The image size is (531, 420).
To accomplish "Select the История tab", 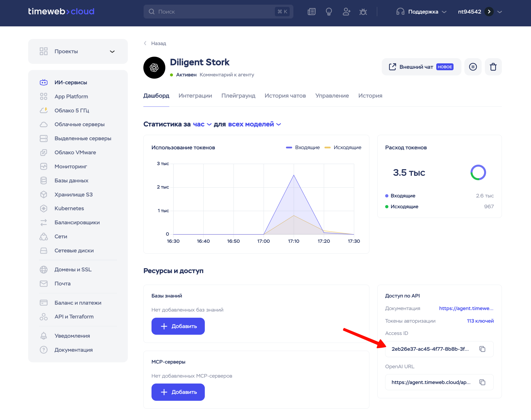I will tap(370, 96).
